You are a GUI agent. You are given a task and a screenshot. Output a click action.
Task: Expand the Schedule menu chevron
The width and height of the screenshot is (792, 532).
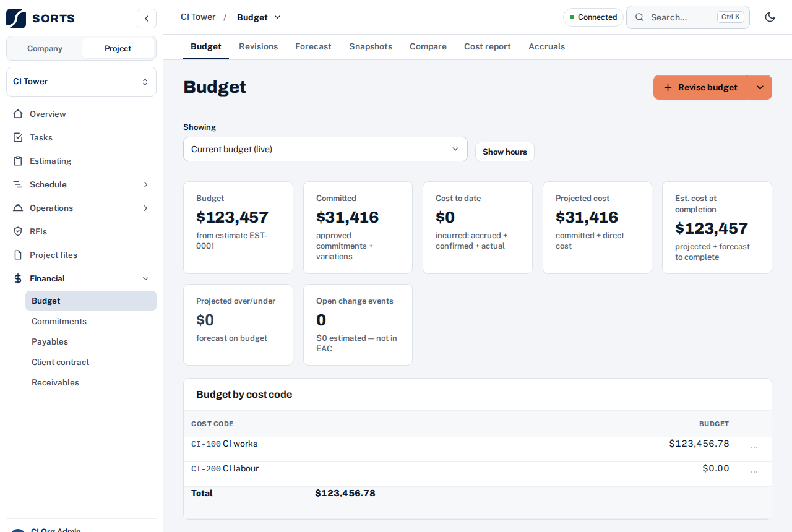tap(145, 184)
